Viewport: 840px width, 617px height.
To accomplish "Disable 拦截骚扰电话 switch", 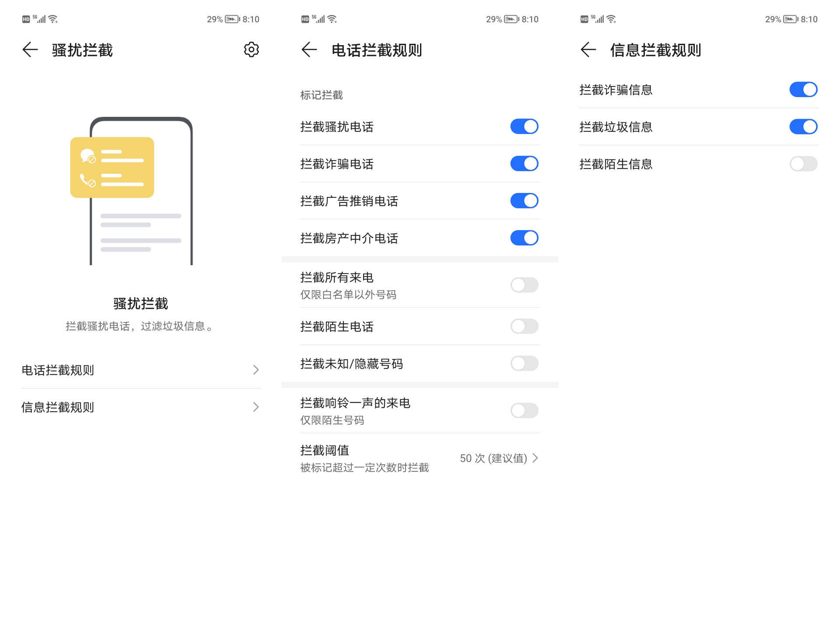I will click(x=524, y=126).
